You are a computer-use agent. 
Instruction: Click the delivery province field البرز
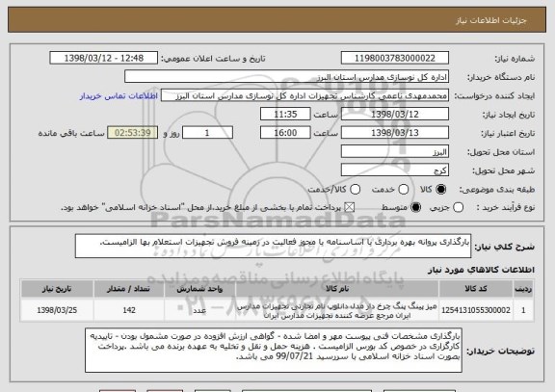pyautogui.click(x=395, y=152)
